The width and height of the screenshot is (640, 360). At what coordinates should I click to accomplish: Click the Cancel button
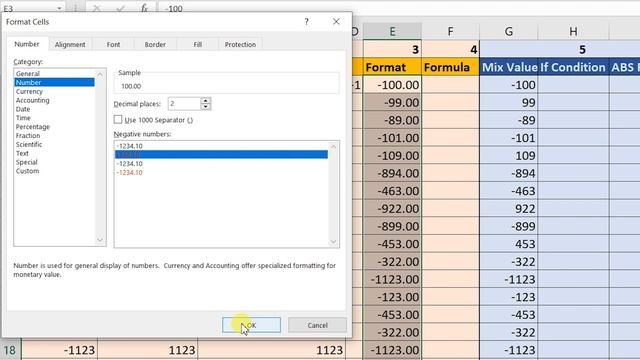coord(317,325)
